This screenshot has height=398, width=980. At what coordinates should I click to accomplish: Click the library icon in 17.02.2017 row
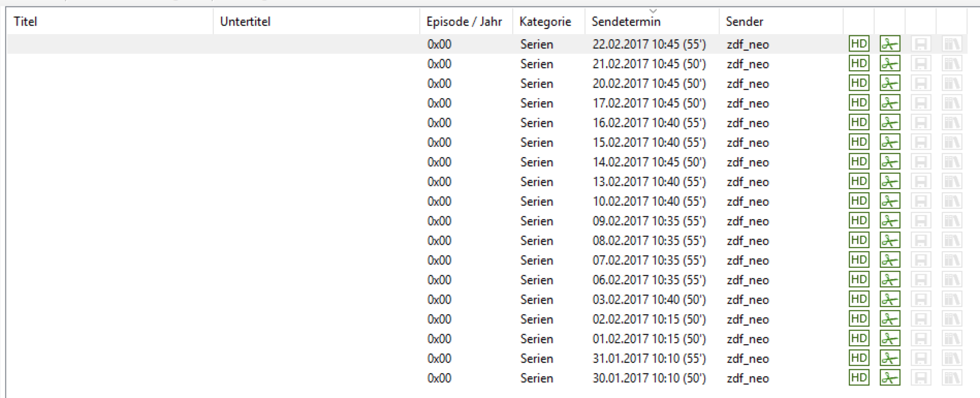click(x=952, y=103)
